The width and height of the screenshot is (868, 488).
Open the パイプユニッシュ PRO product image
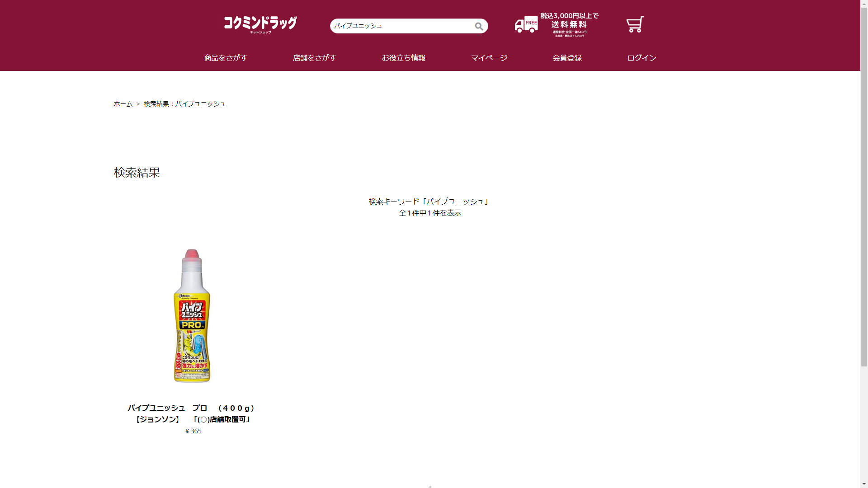[192, 315]
